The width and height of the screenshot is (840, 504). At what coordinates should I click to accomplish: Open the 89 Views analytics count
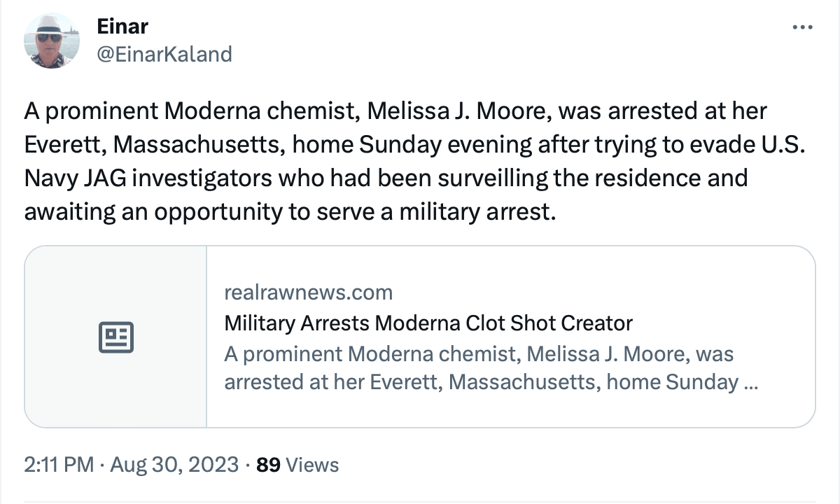pos(297,465)
